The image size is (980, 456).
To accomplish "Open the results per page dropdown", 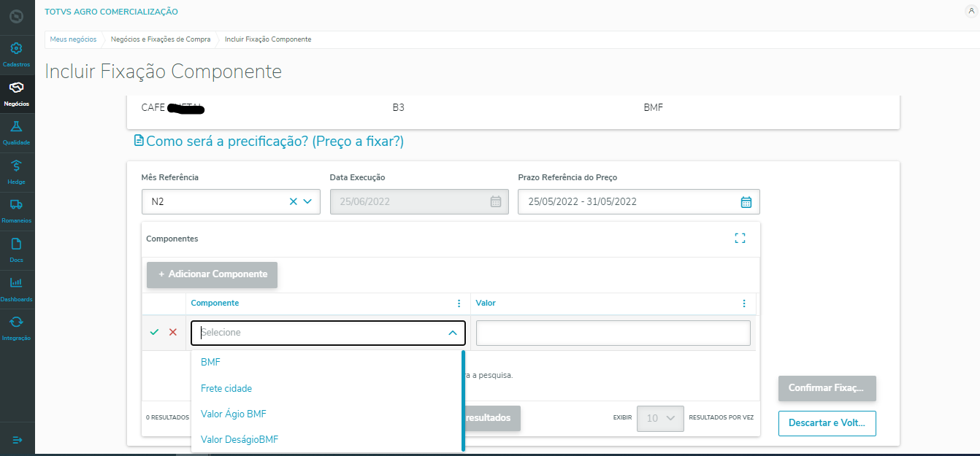I will click(x=660, y=418).
